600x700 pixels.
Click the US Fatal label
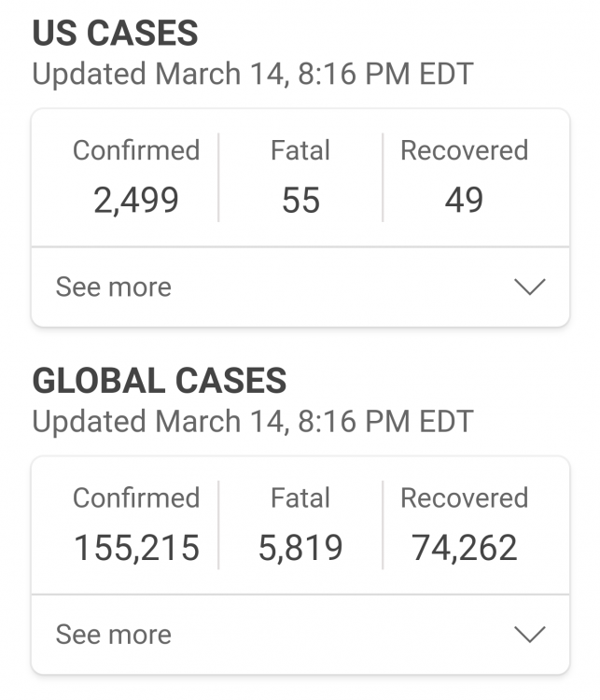coord(300,150)
